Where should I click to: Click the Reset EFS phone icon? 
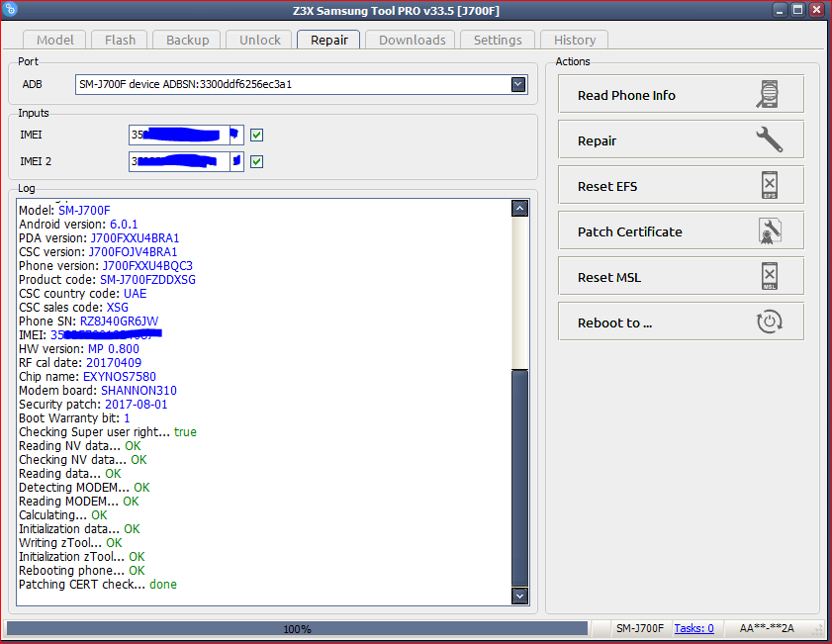(x=770, y=185)
